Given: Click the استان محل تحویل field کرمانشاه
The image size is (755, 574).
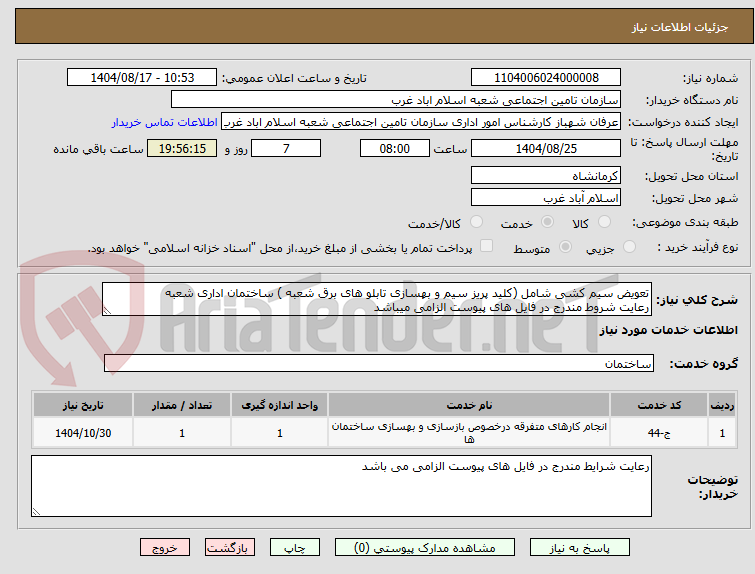Looking at the screenshot, I should [x=546, y=176].
